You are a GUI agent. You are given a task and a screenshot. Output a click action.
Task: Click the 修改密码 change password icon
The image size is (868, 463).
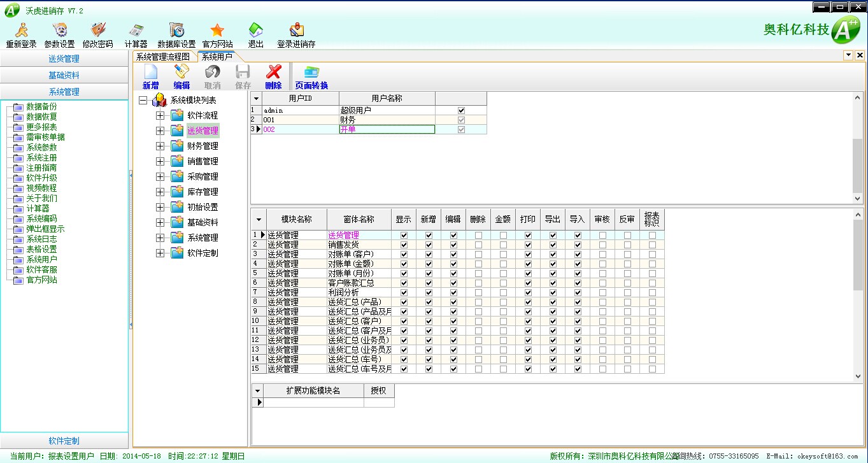(x=97, y=31)
